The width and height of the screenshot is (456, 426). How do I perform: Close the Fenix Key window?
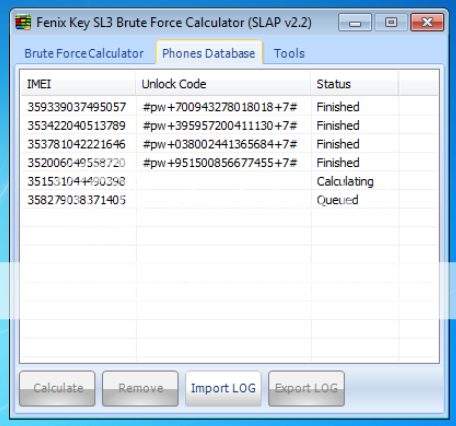coord(427,22)
